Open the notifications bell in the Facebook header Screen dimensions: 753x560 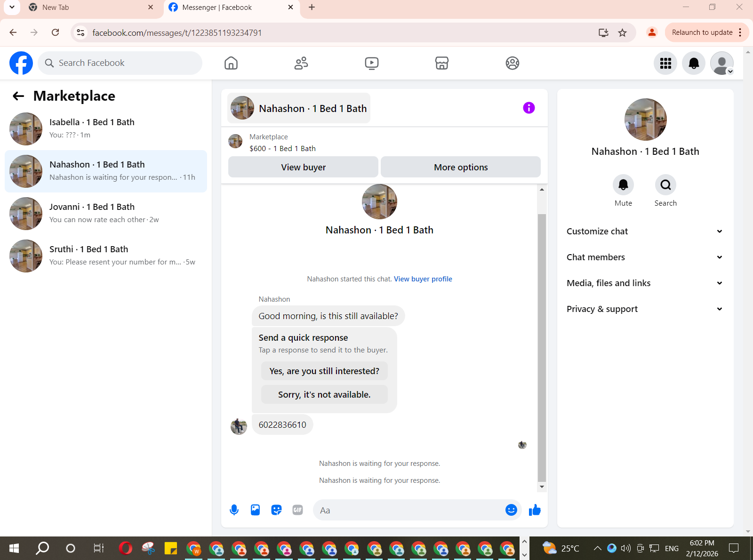694,63
